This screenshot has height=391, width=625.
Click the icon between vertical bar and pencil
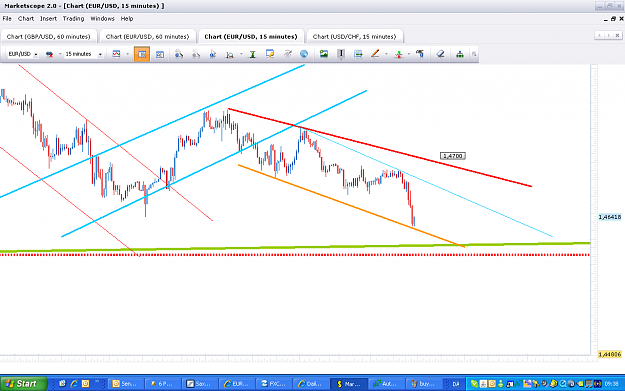(358, 54)
